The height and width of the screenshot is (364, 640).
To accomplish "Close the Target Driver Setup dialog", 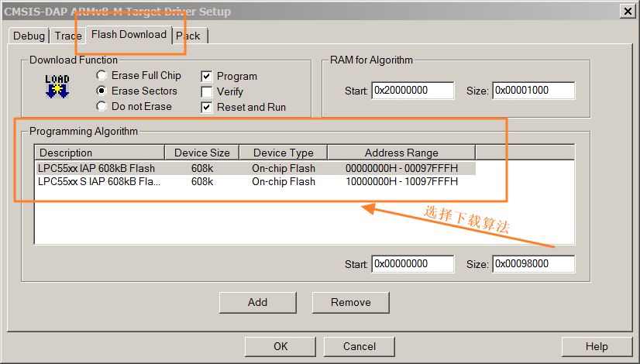I will 625,11.
